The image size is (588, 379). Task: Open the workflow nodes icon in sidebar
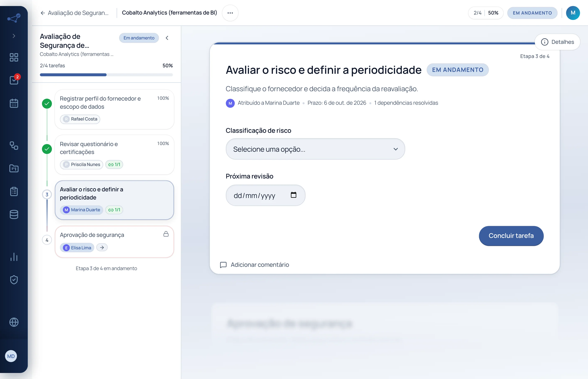click(x=14, y=145)
